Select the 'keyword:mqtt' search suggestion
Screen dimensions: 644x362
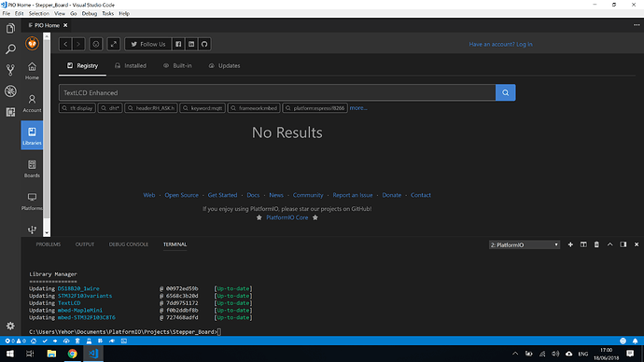(x=203, y=108)
